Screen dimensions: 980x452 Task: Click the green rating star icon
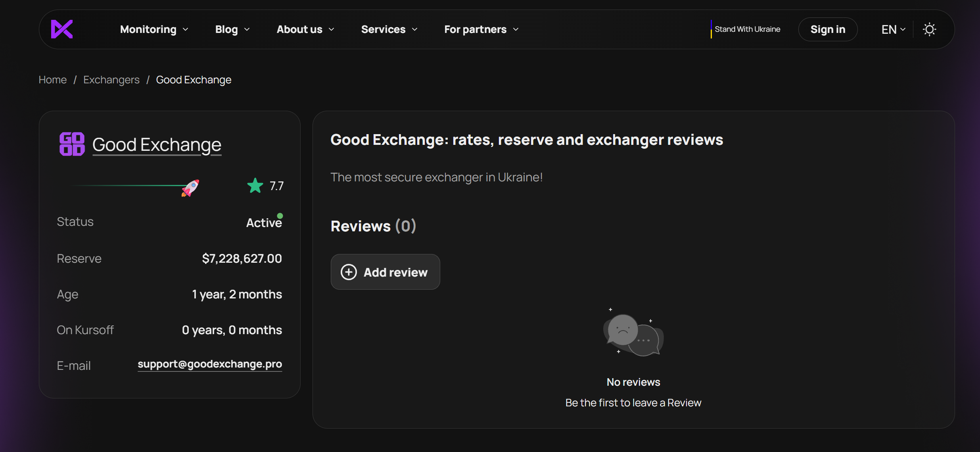pos(255,185)
